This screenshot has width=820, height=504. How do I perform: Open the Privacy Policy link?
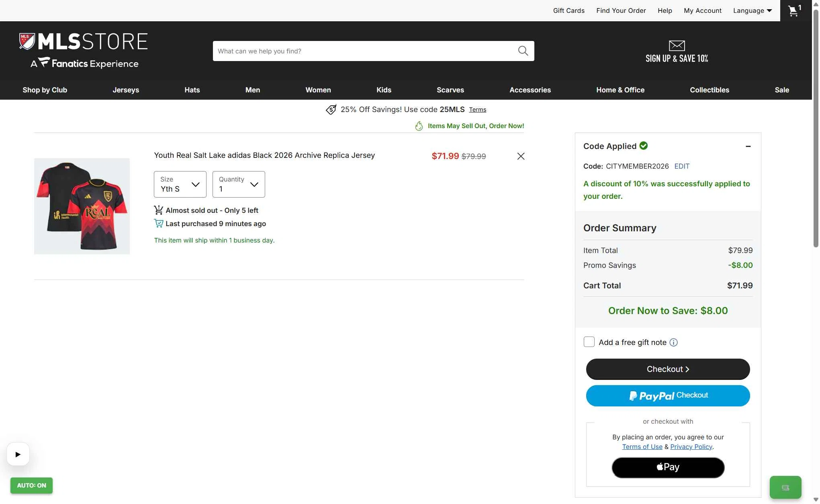tap(691, 447)
